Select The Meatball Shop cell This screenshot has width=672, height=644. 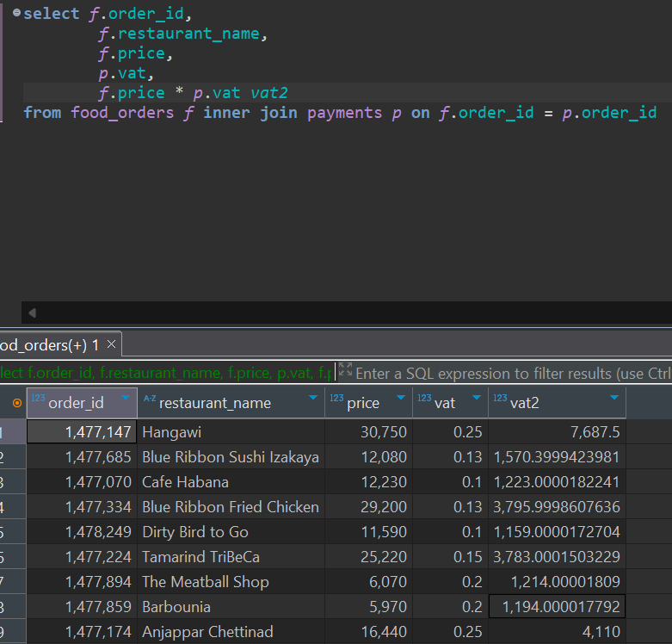pyautogui.click(x=231, y=581)
